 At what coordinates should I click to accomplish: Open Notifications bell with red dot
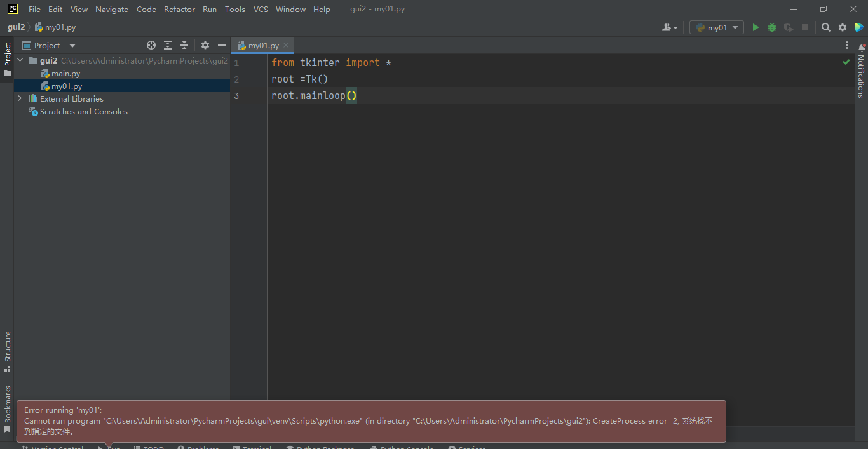(x=862, y=48)
